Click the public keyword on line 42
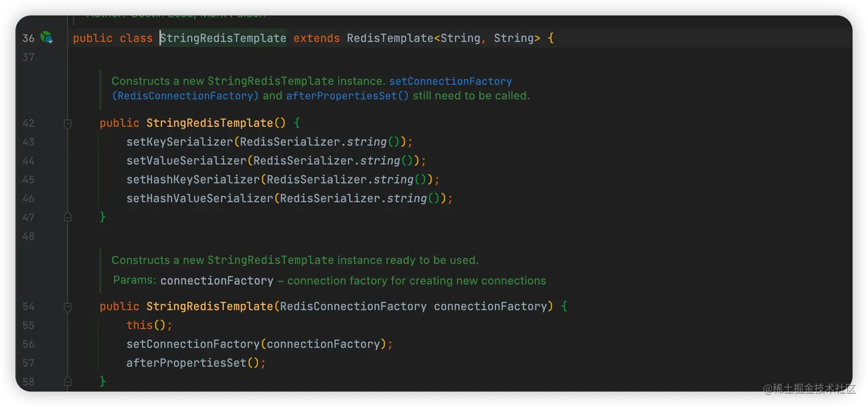The image size is (868, 407). pyautogui.click(x=119, y=123)
